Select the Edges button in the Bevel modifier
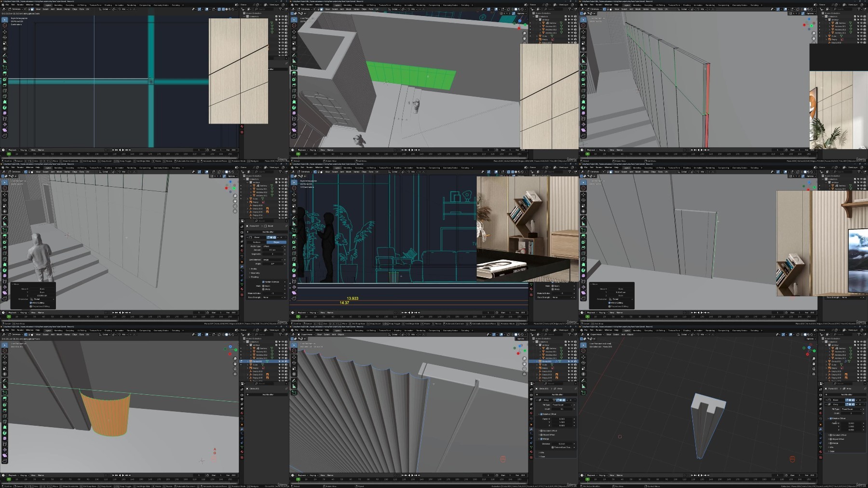 coord(276,242)
